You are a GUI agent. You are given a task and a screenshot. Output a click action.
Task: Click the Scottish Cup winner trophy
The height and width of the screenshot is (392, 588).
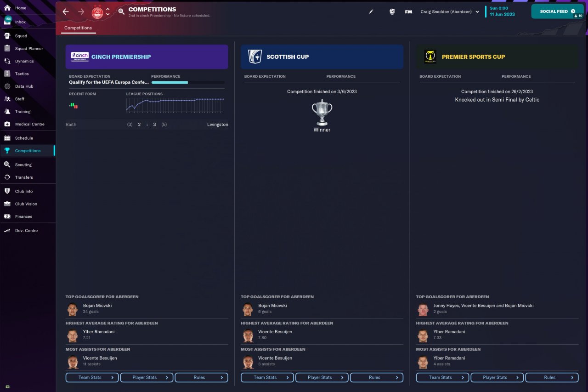(322, 112)
